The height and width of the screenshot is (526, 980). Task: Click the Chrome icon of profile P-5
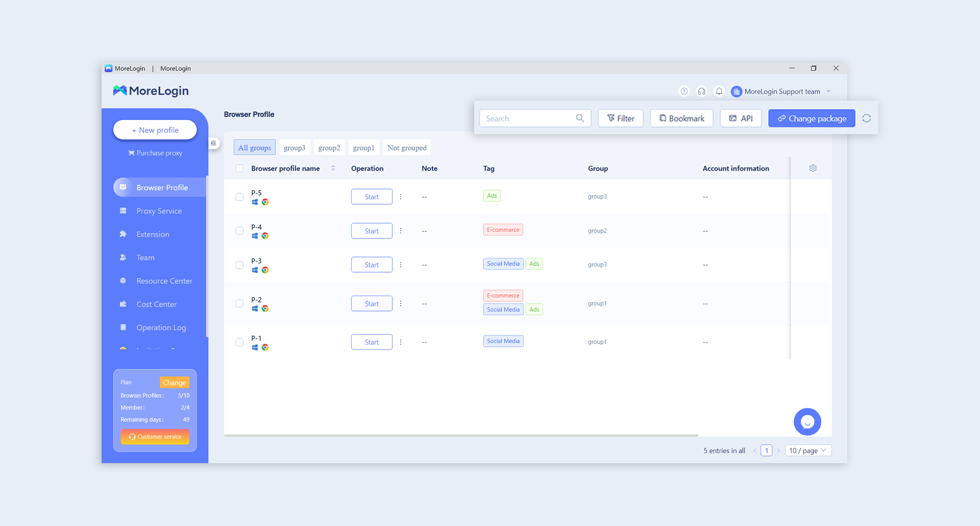click(265, 202)
